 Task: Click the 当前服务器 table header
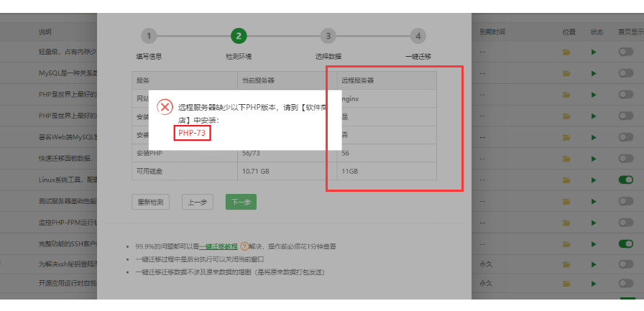287,80
